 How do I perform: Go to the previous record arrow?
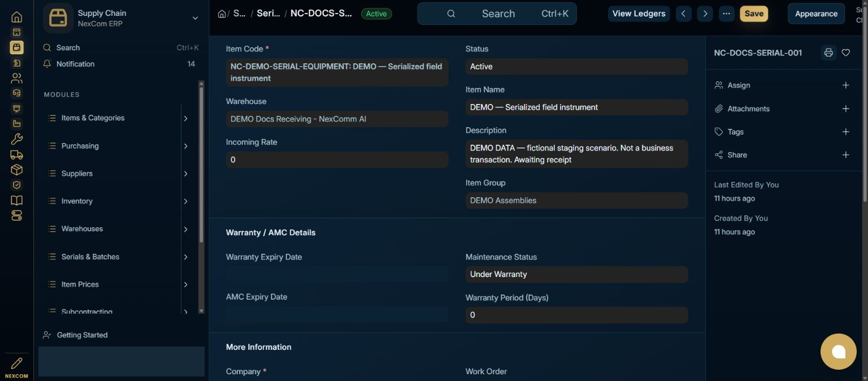(683, 14)
